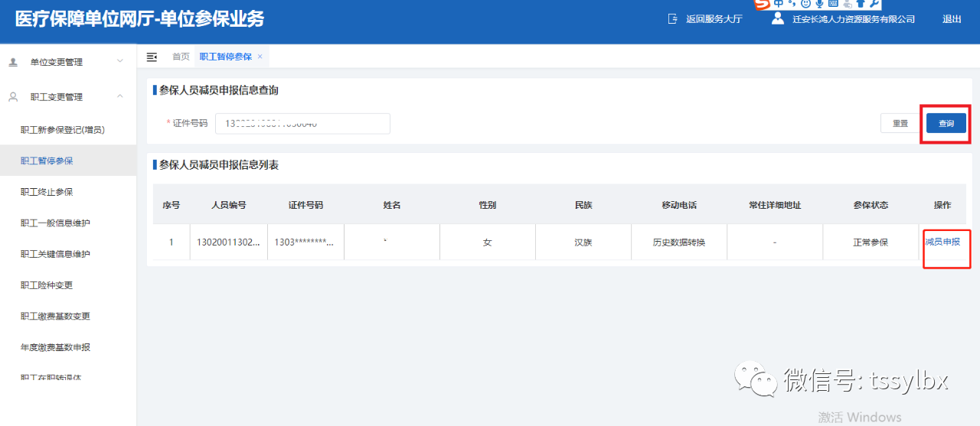The image size is (980, 426).
Task: Click the 重置 reset button
Action: [900, 123]
